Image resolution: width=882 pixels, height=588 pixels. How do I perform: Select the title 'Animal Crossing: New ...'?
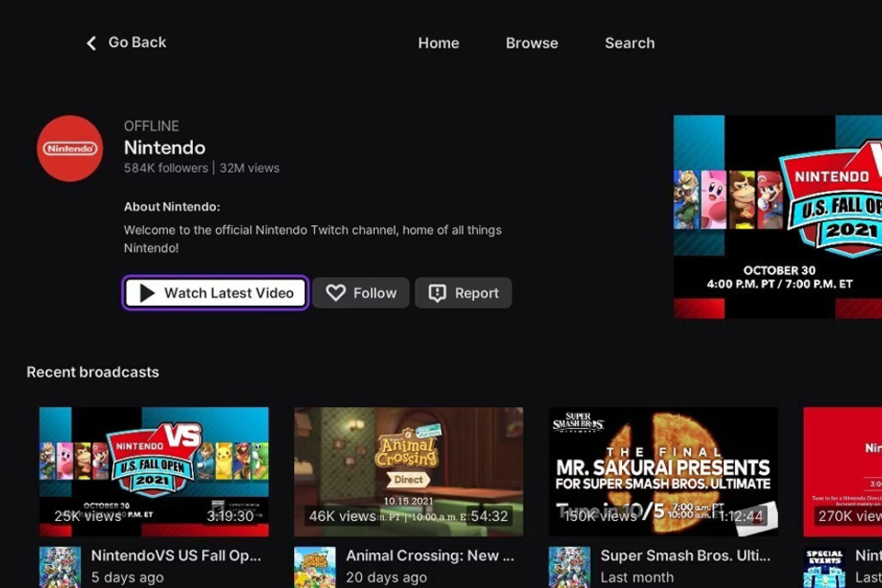click(430, 555)
